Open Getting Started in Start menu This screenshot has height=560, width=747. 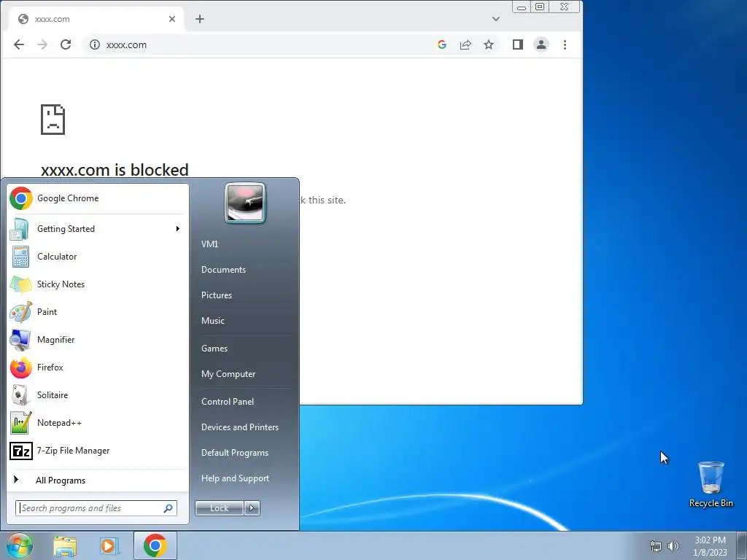pyautogui.click(x=97, y=228)
